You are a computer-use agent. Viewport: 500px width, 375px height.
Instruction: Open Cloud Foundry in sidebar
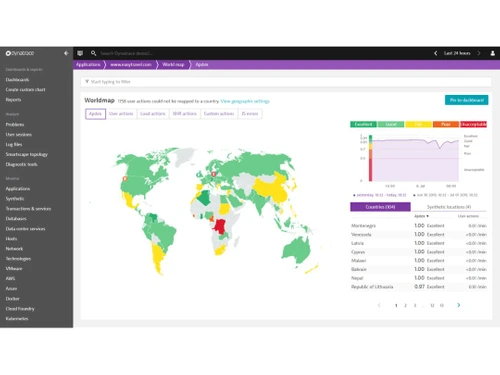20,309
